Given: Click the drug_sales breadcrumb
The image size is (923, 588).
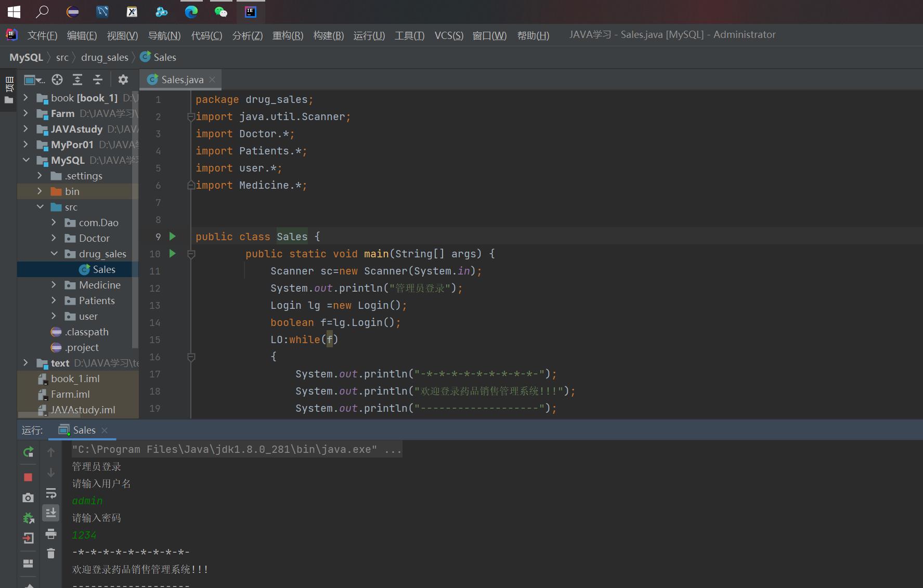Looking at the screenshot, I should pos(105,57).
